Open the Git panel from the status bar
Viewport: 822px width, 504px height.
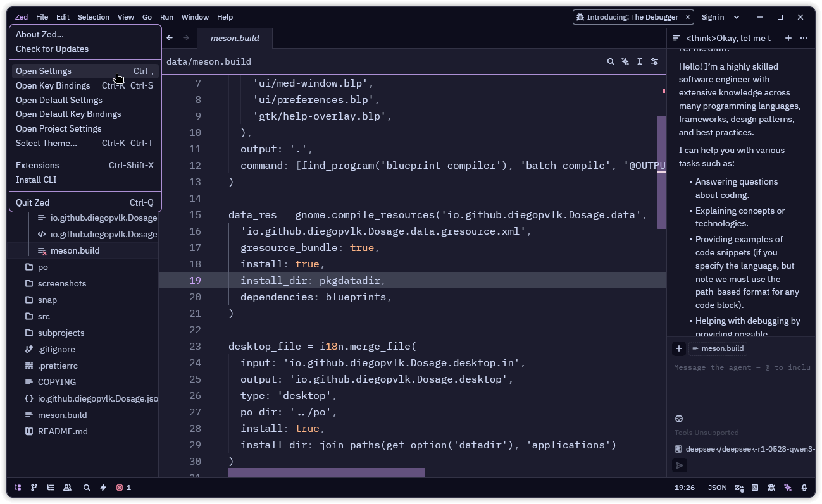[34, 488]
